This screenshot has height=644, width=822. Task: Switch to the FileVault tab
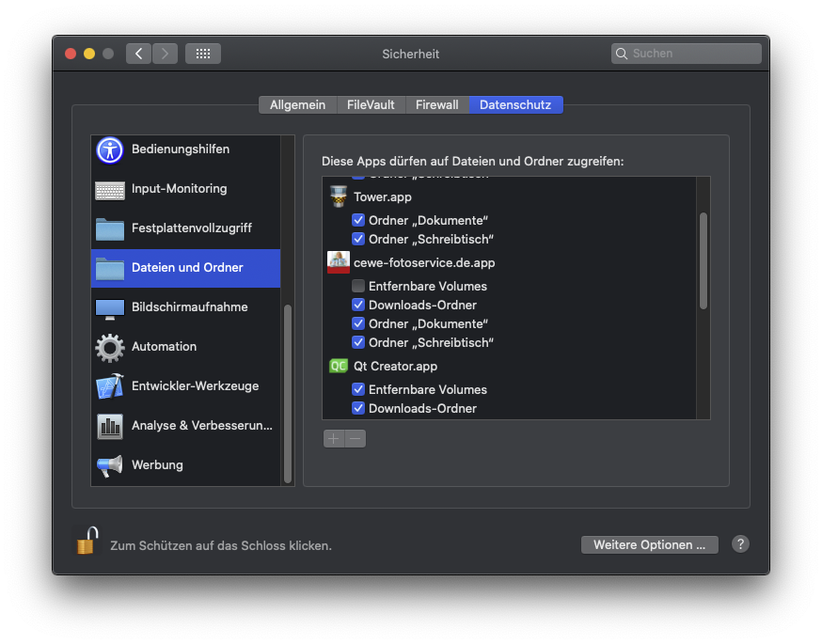pyautogui.click(x=371, y=104)
